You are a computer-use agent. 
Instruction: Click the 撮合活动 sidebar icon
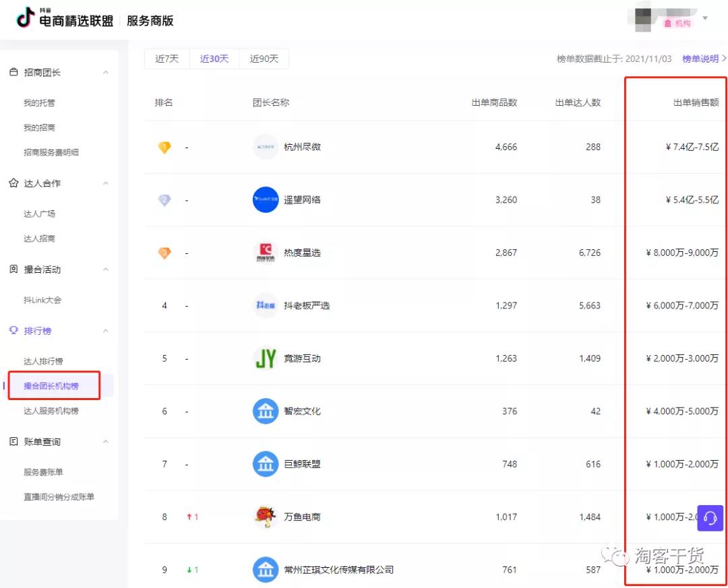(x=13, y=269)
